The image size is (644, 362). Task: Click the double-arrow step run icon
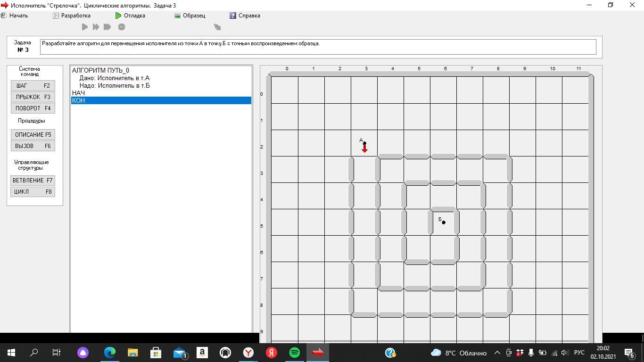(x=96, y=27)
